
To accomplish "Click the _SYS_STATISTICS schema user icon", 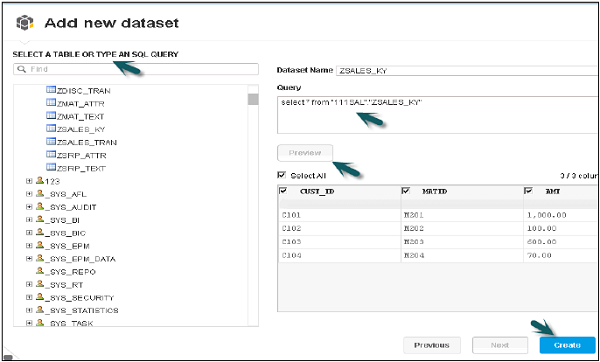I will click(40, 310).
